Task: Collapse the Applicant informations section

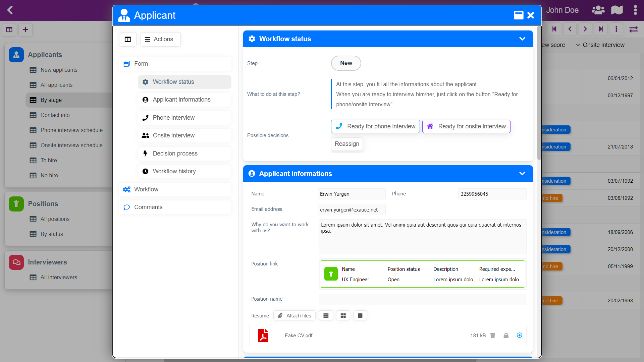Action: point(522,173)
